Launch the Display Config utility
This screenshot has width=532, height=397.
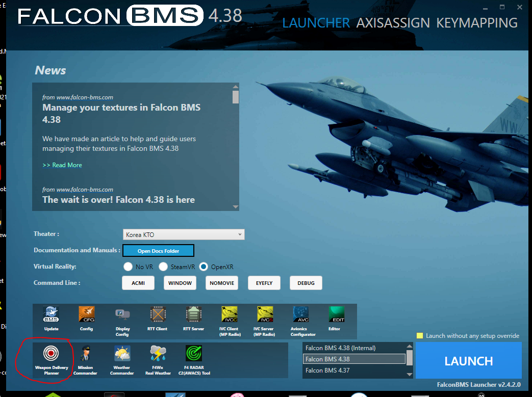122,314
